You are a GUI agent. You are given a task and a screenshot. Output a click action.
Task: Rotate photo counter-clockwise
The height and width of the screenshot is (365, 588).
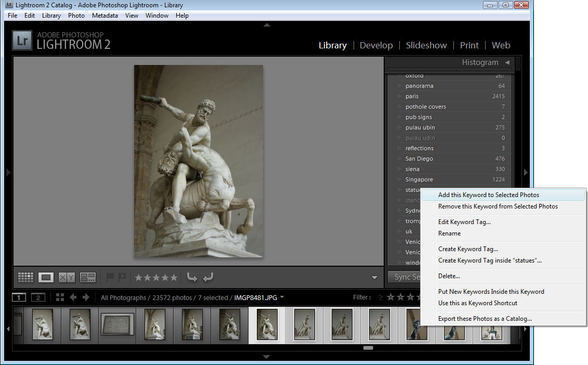pyautogui.click(x=192, y=277)
